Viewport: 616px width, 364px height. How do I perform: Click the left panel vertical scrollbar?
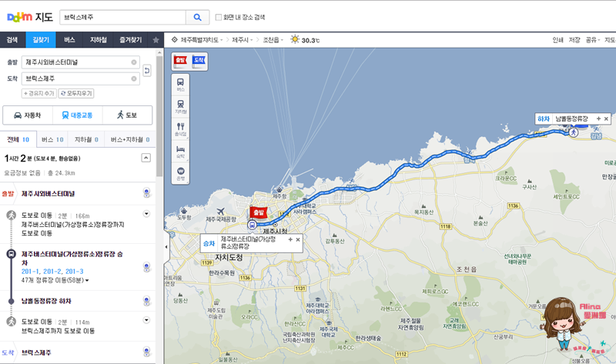(x=159, y=116)
